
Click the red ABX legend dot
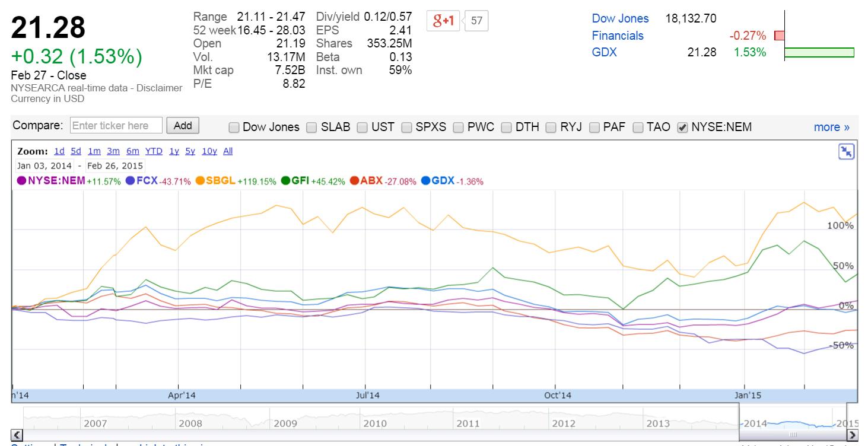click(x=354, y=181)
